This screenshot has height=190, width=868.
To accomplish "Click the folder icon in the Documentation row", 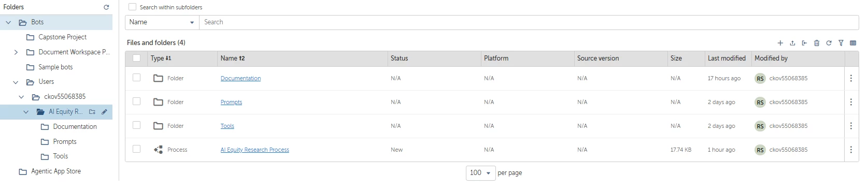I will (x=158, y=78).
